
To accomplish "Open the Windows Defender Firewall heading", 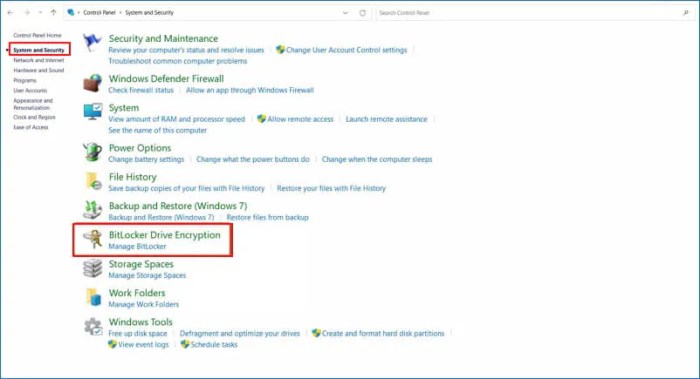I will 166,79.
